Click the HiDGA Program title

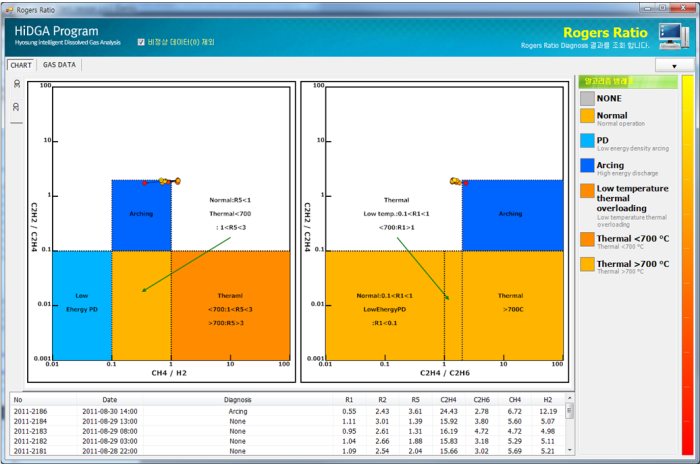56,31
